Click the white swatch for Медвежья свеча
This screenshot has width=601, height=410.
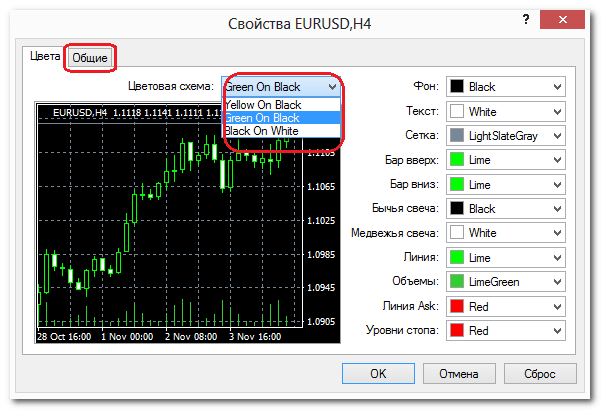[457, 233]
